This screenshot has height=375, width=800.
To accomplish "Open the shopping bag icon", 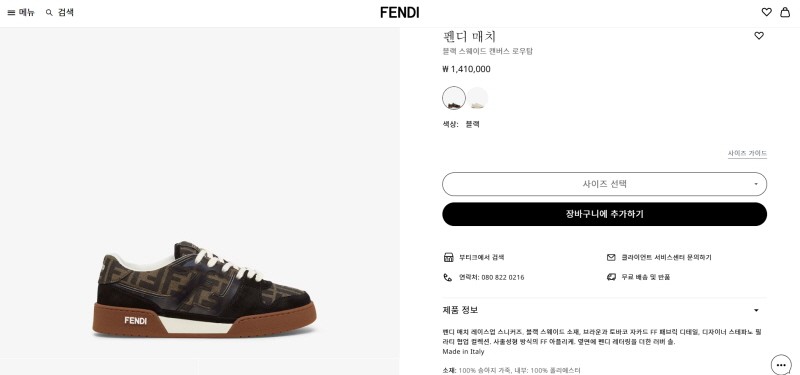I will point(785,12).
